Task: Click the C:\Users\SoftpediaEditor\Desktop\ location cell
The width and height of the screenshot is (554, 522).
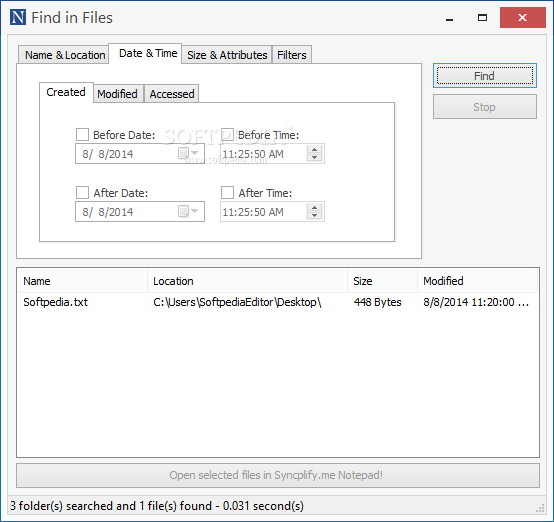Action: pos(237,302)
